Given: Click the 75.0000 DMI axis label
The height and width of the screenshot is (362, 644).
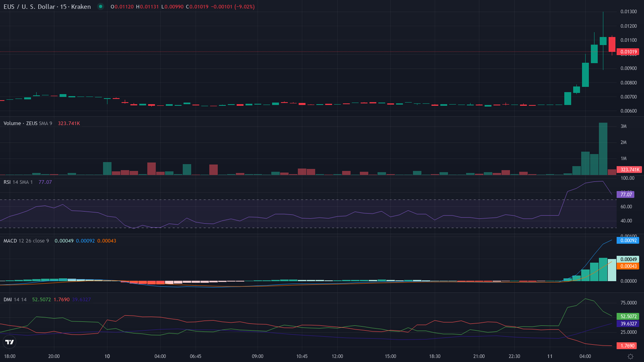Looking at the screenshot, I should point(628,302).
